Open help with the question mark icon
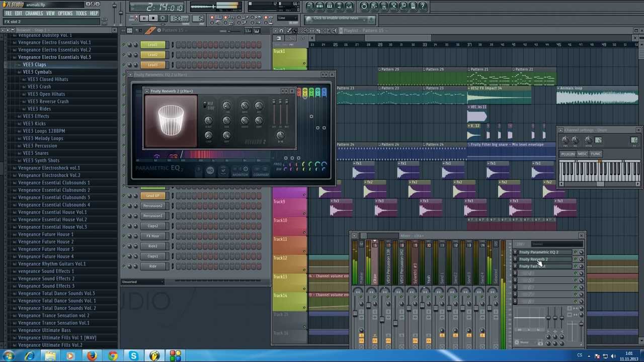Image resolution: width=644 pixels, height=362 pixels. point(423,6)
